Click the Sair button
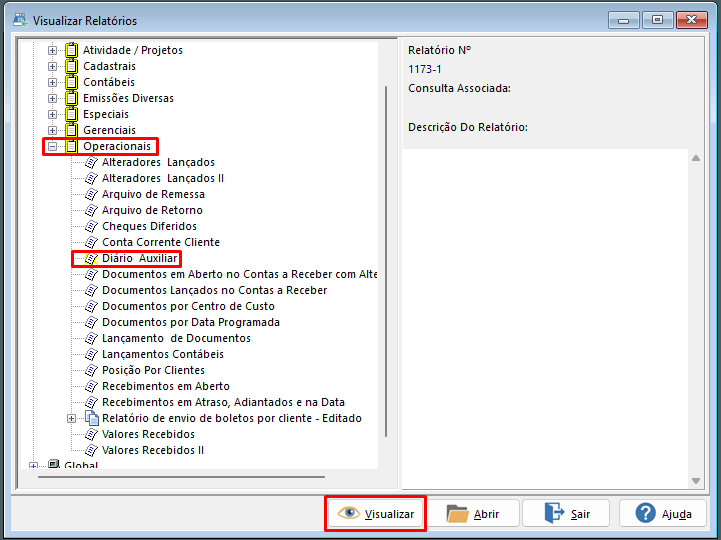Viewport: 721px width, 540px height. click(x=566, y=513)
